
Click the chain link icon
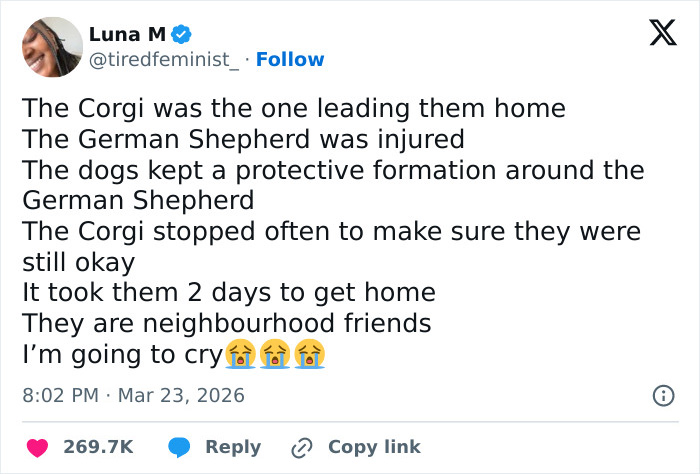click(x=298, y=447)
